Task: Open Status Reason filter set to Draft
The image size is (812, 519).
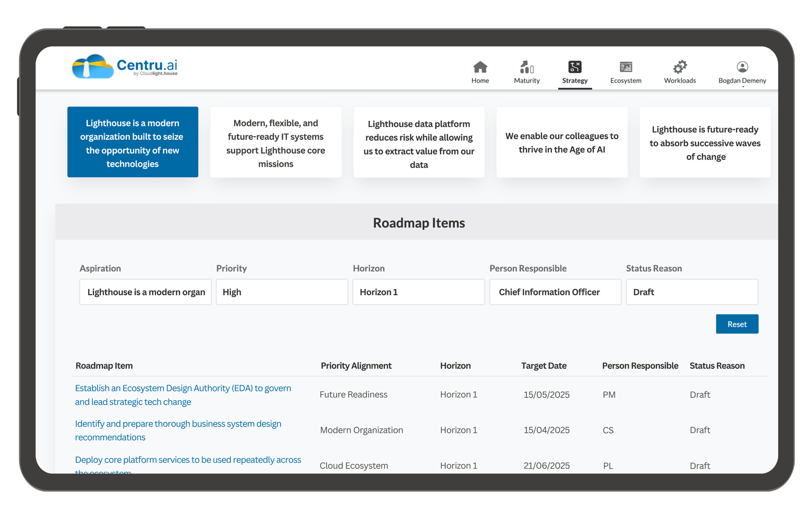Action: tap(692, 292)
